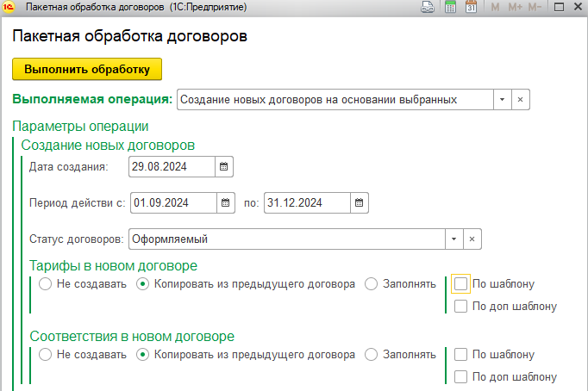Click the M- memory subtract button

point(535,7)
